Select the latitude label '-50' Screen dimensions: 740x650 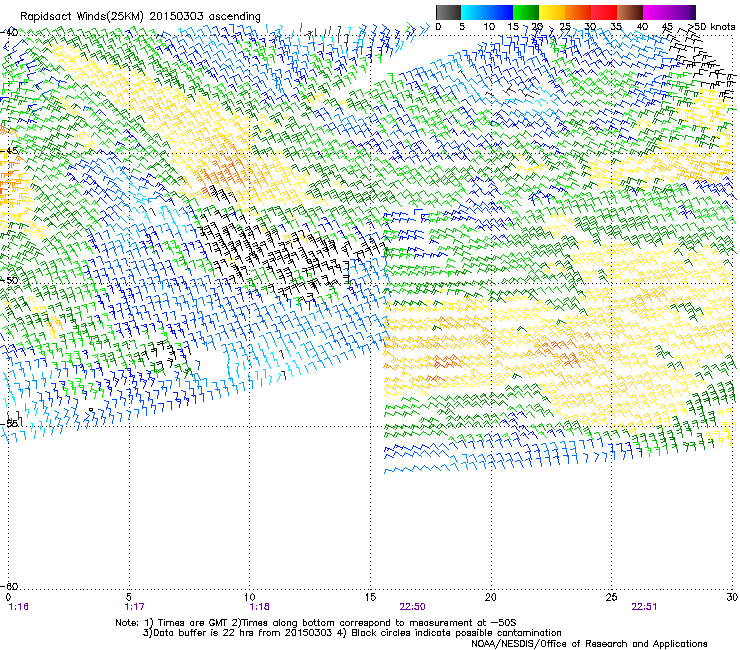pos(9,280)
